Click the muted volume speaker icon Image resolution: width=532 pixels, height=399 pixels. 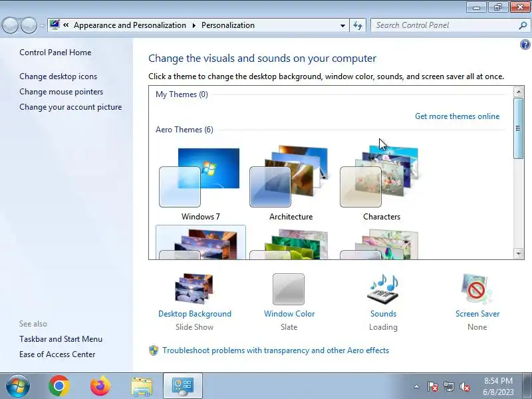465,386
